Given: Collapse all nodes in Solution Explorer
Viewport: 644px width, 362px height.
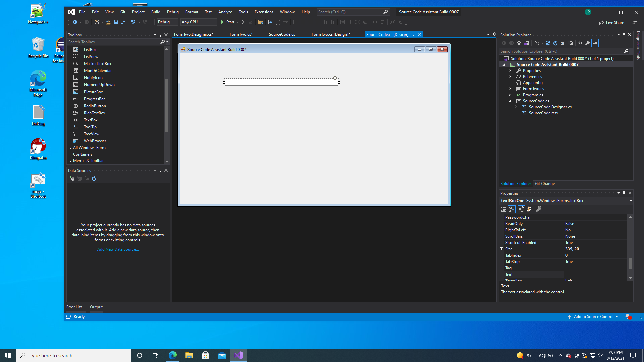Looking at the screenshot, I should 563,43.
